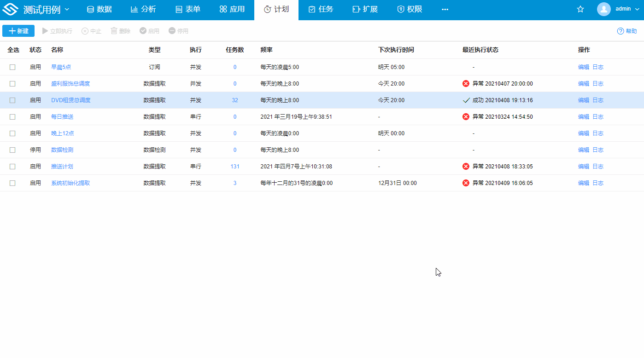Select the DVD租赁总调度 checkbox

12,100
